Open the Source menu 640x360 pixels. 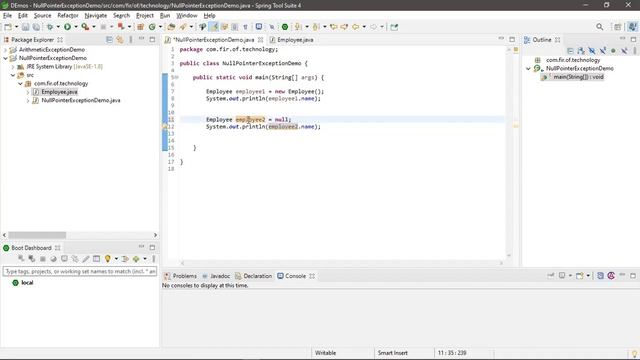pos(42,16)
